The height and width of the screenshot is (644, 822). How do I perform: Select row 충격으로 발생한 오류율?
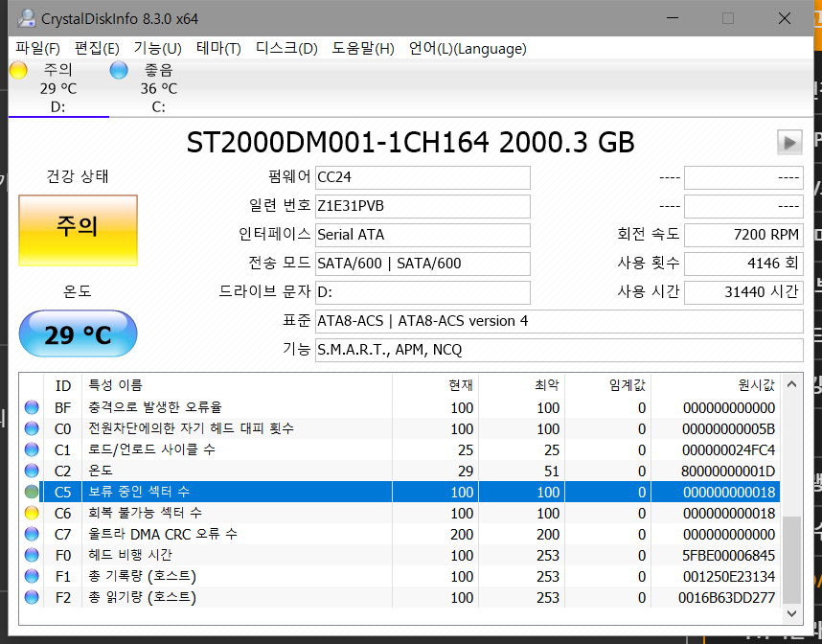tap(400, 407)
